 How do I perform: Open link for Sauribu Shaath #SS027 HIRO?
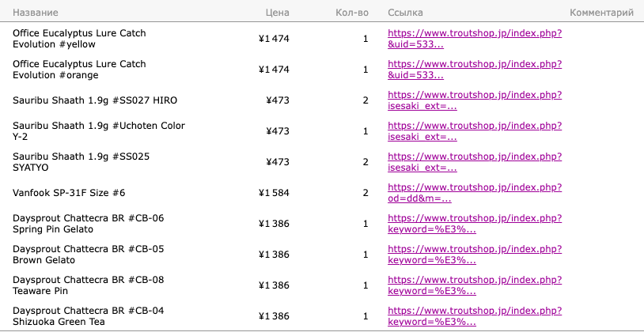point(475,100)
